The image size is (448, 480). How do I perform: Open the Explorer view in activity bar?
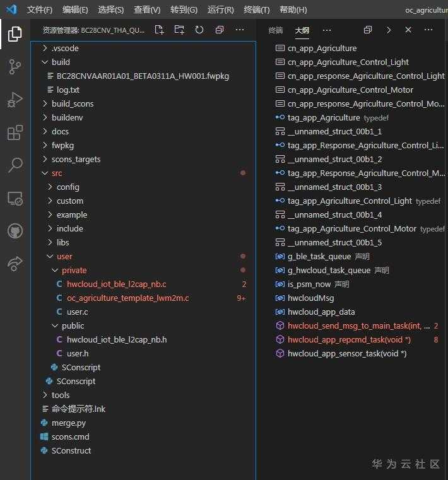(15, 33)
